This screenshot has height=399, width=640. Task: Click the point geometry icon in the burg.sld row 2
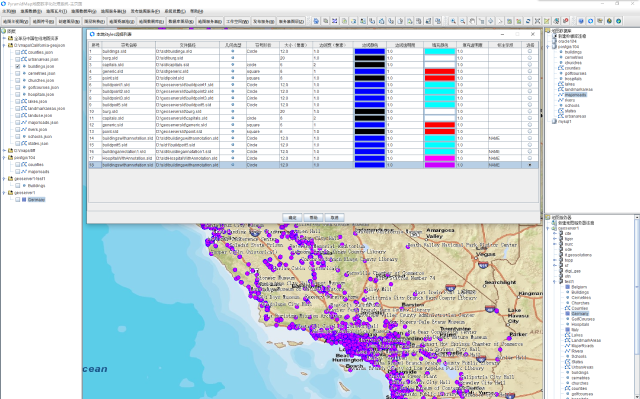(233, 58)
